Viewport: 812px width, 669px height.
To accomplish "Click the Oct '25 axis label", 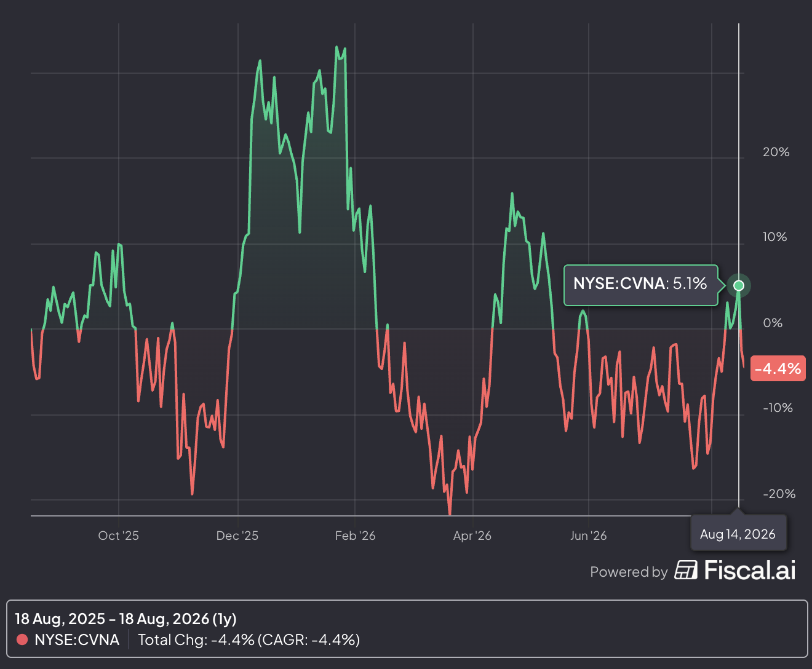I will pos(119,536).
